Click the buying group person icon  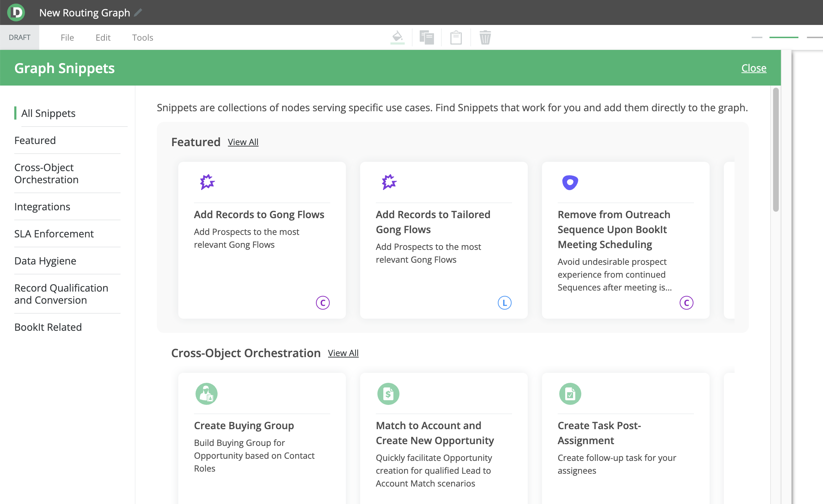point(207,394)
